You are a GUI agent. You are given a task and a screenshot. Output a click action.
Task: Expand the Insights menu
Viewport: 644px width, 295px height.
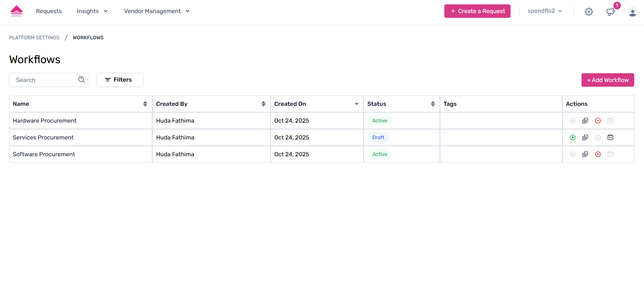(x=92, y=11)
